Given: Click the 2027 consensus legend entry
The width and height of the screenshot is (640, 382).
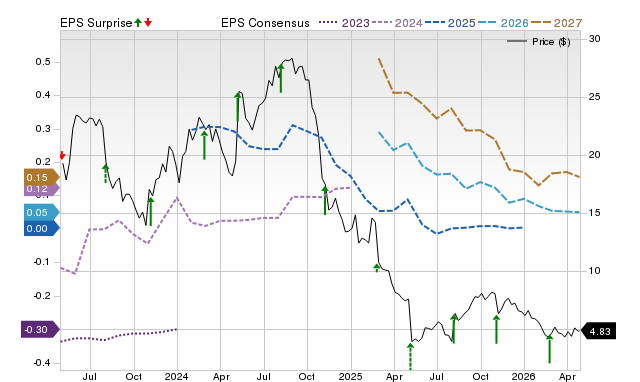Looking at the screenshot, I should [556, 23].
